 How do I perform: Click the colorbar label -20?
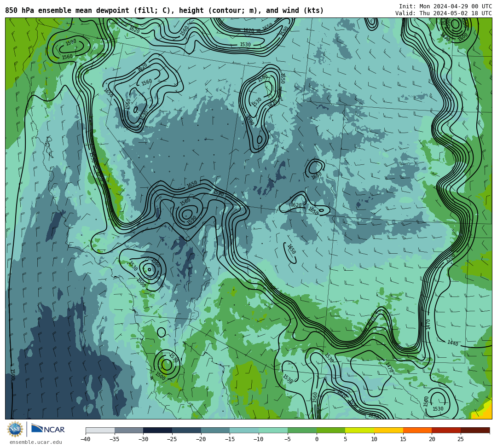click(201, 439)
